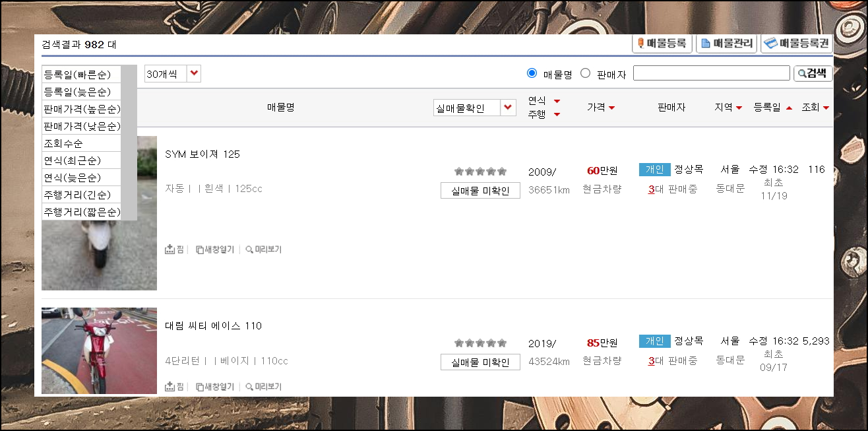Sort by 조회 arrow

(x=826, y=108)
